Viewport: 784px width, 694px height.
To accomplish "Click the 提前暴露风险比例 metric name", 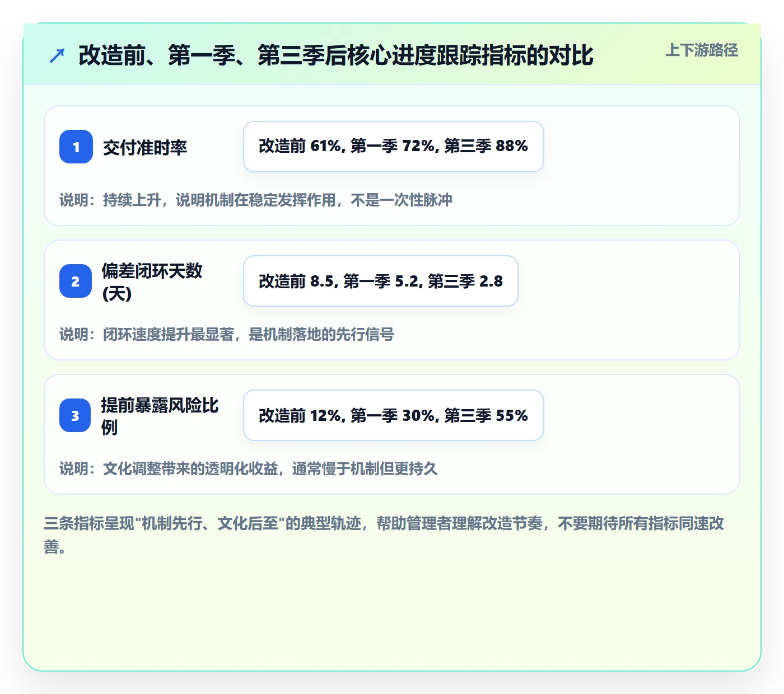I will tap(160, 416).
